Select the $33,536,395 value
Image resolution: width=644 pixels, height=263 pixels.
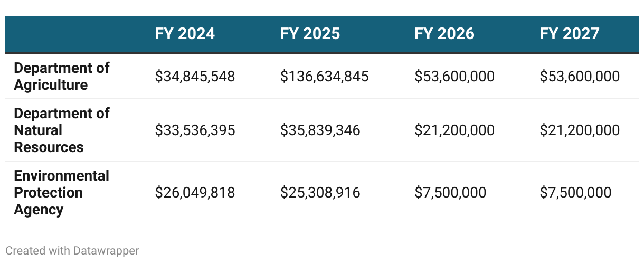[x=195, y=130]
